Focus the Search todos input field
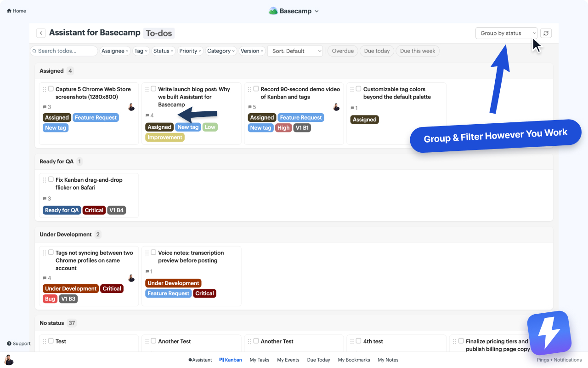This screenshot has height=368, width=588. click(x=64, y=51)
